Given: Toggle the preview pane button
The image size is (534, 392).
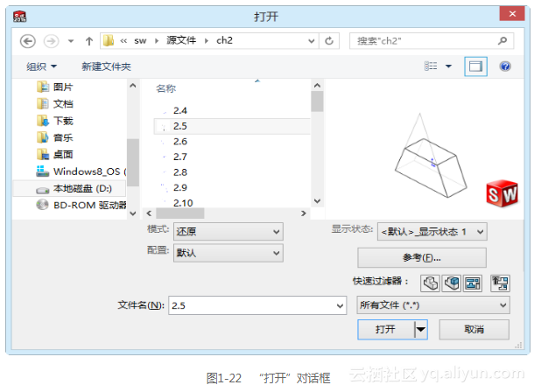Looking at the screenshot, I should click(475, 66).
